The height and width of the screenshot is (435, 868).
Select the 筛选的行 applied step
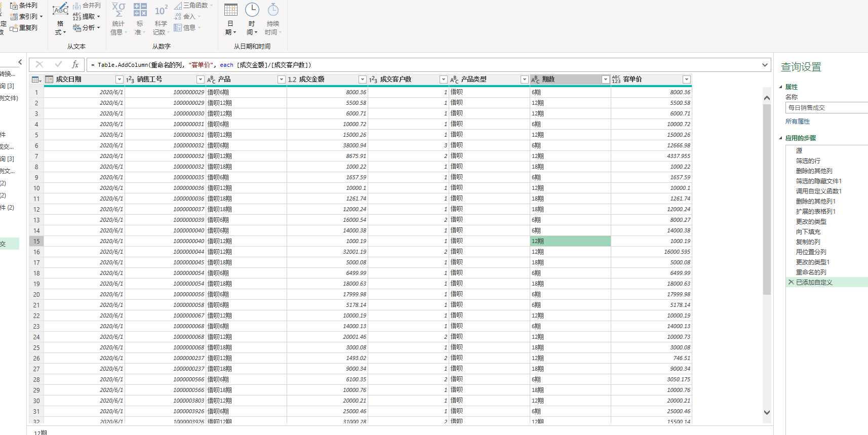[808, 161]
